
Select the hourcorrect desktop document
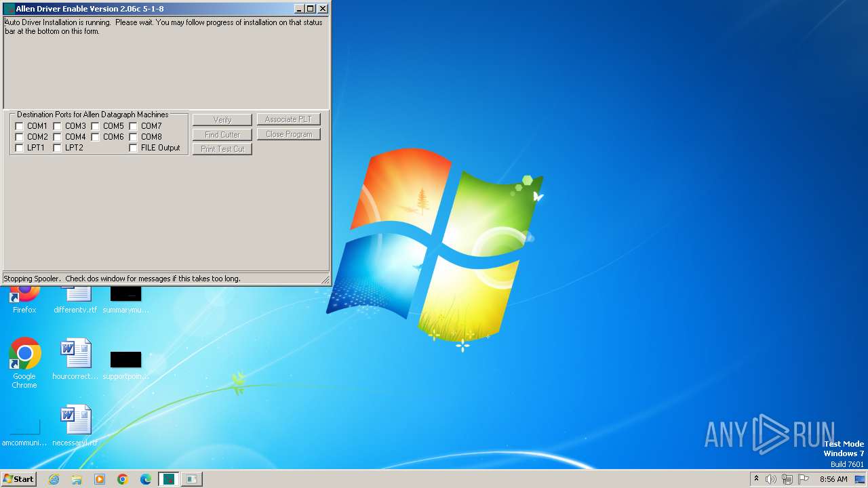coord(75,359)
